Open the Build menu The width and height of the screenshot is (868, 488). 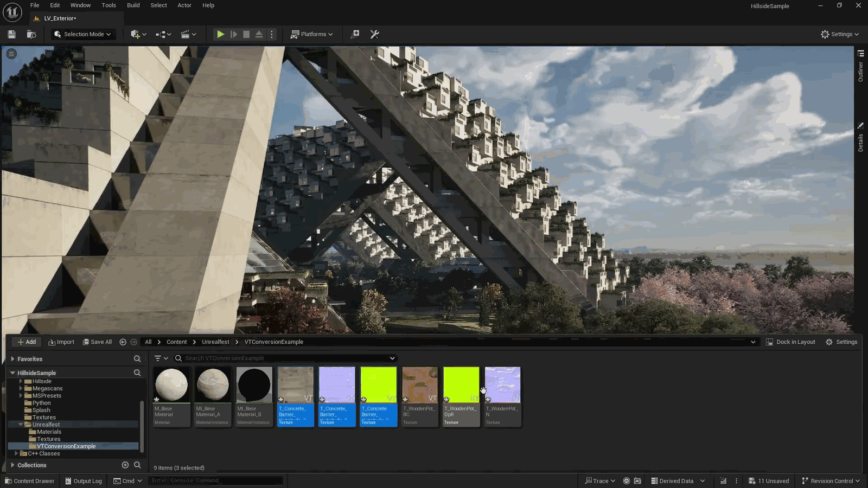pyautogui.click(x=133, y=5)
